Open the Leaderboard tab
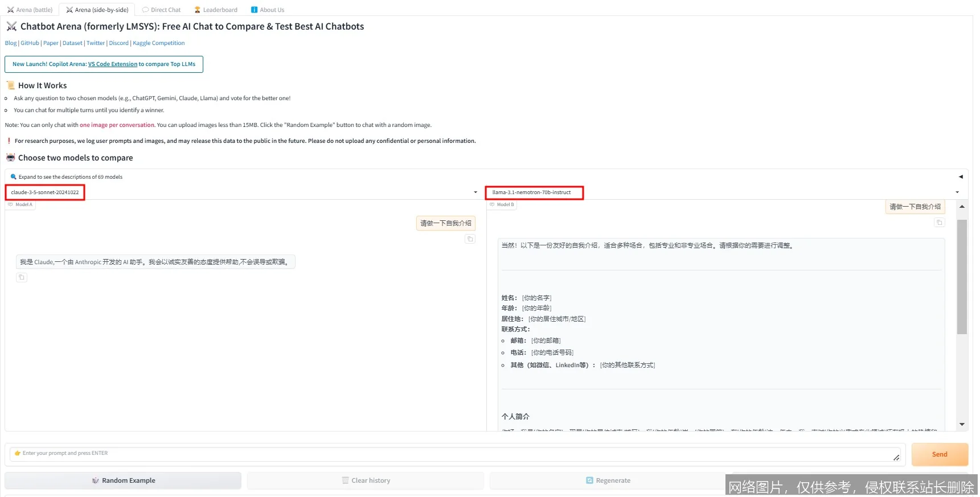 coord(216,10)
